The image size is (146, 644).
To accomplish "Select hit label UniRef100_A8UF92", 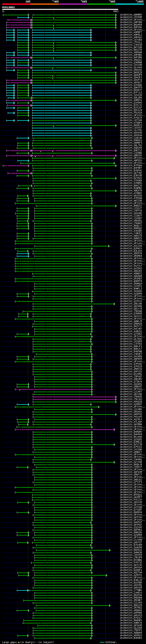I will [131, 414].
